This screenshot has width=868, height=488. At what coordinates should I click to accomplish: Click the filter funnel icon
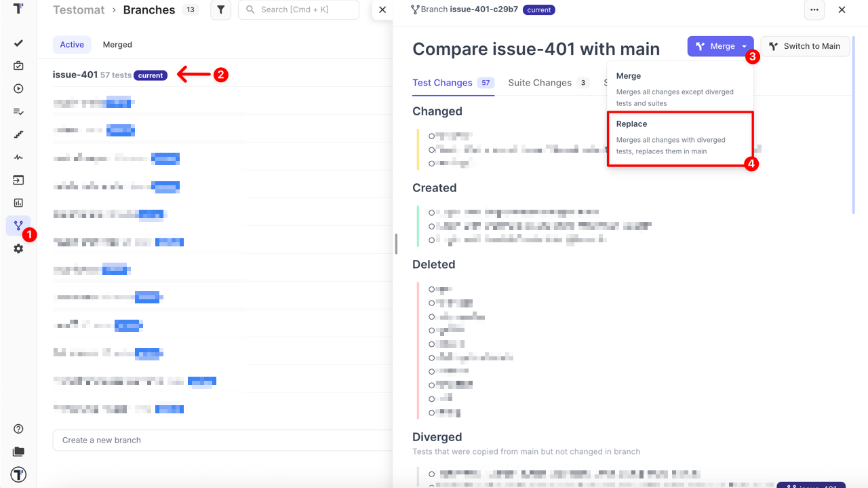tap(220, 10)
